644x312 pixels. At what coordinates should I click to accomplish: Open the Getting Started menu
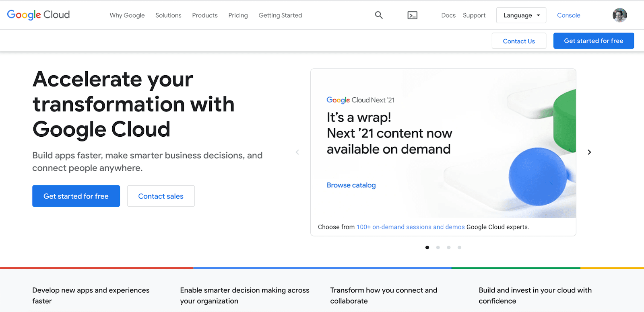[x=280, y=15]
